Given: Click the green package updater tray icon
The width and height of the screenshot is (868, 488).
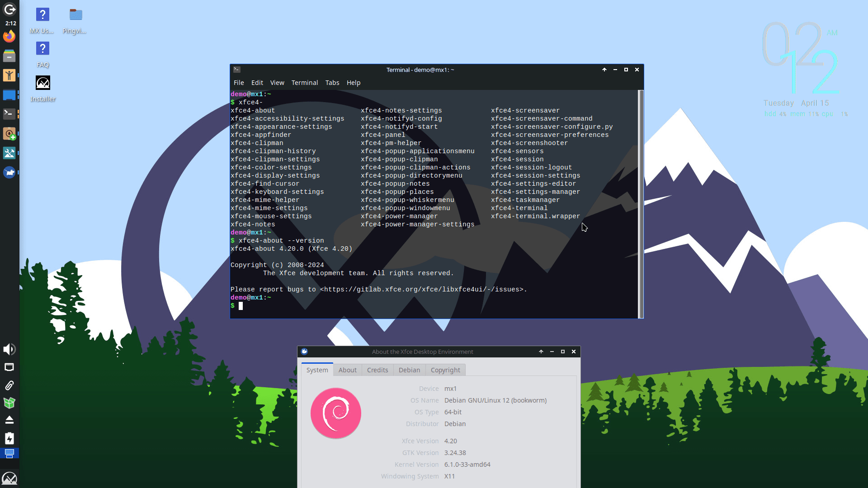Looking at the screenshot, I should tap(9, 403).
